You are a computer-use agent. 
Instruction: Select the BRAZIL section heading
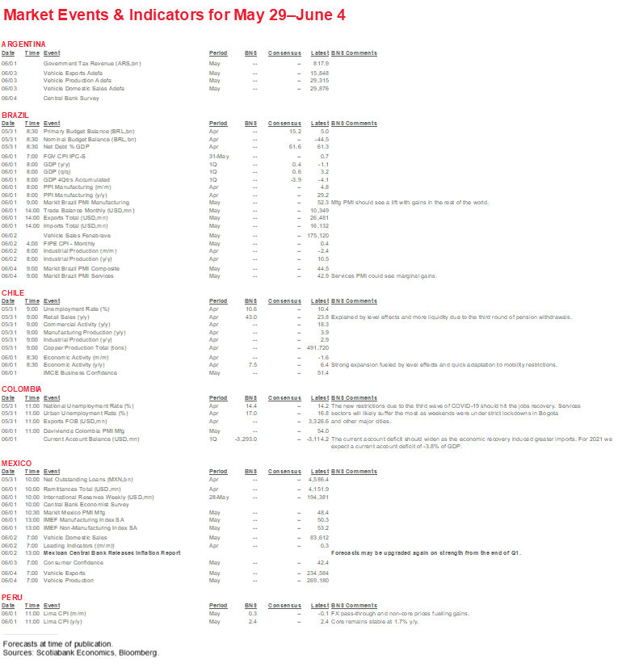pyautogui.click(x=16, y=115)
